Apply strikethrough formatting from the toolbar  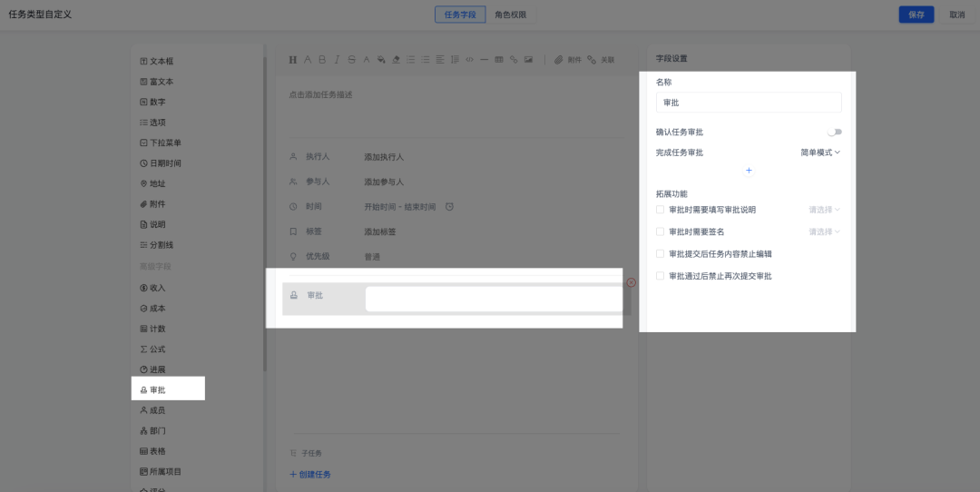point(351,60)
